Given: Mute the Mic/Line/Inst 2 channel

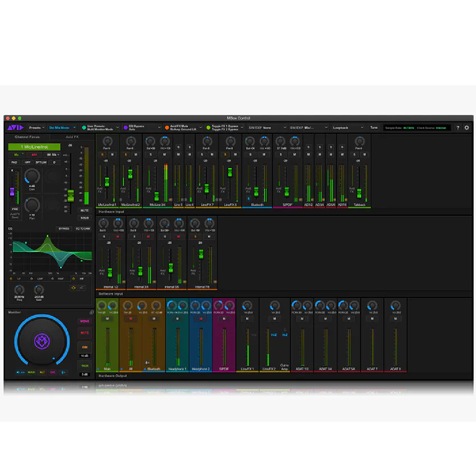Looking at the screenshot, I should (136, 154).
